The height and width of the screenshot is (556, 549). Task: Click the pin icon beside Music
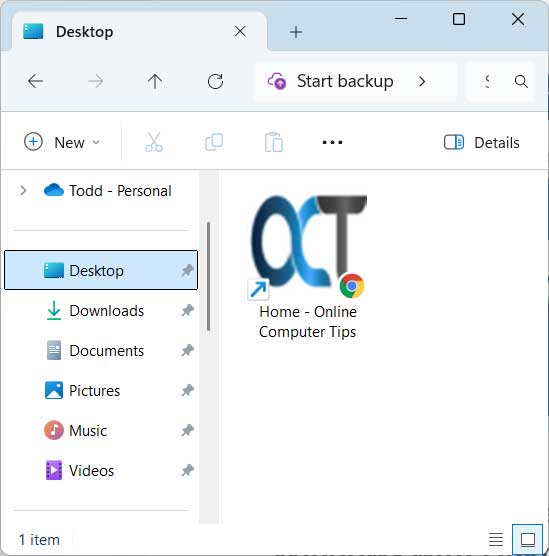pos(187,431)
